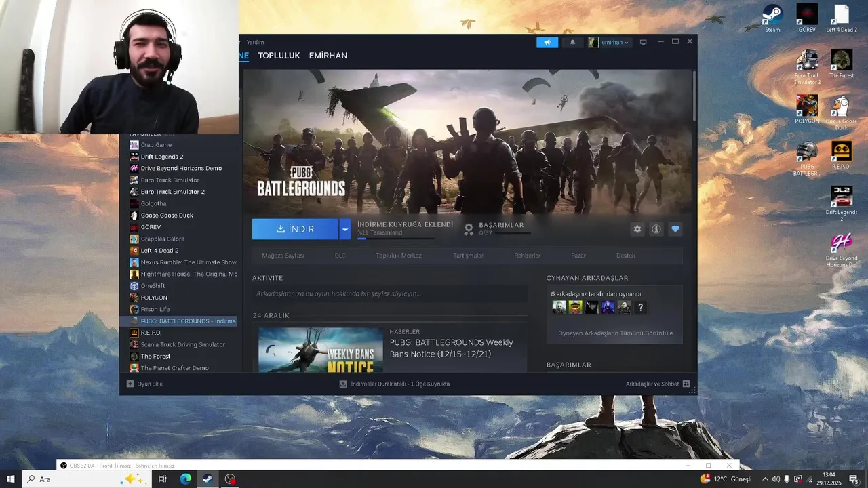Open Microsoft Edge from the taskbar
Viewport: 868px width, 488px height.
(185, 479)
